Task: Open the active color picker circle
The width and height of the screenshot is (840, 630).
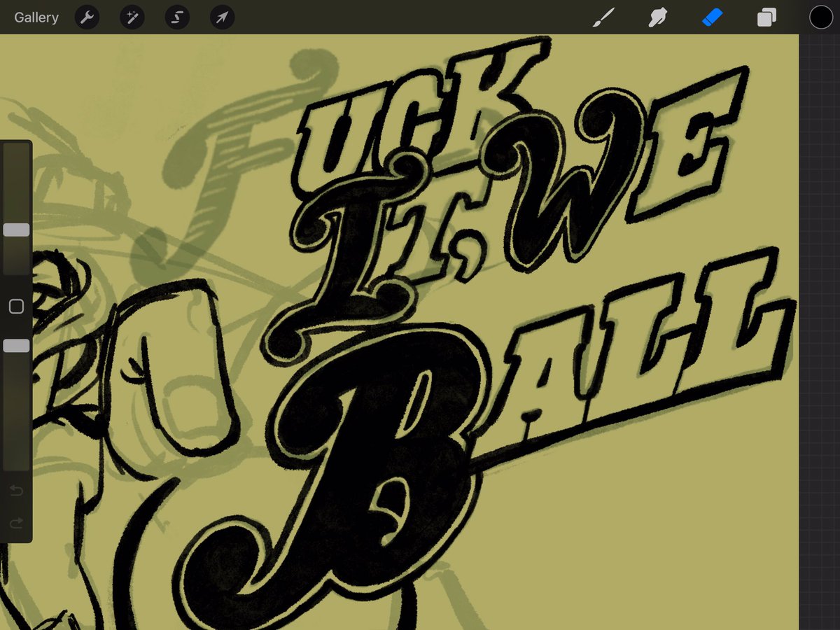Action: 821,17
